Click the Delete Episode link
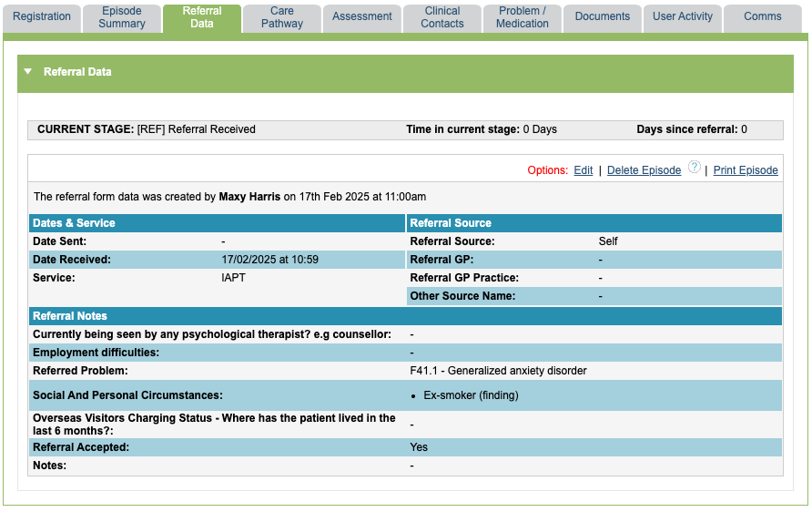Viewport: 812px width, 512px height. click(644, 170)
